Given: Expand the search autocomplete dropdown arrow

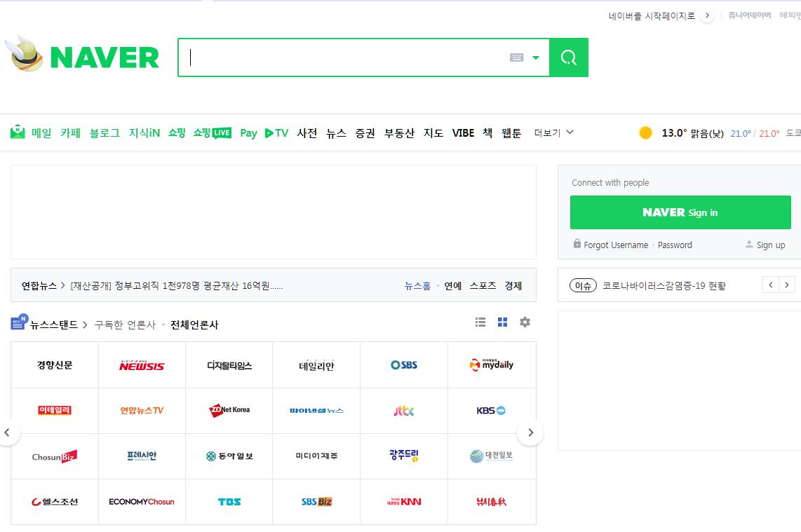Looking at the screenshot, I should point(535,57).
